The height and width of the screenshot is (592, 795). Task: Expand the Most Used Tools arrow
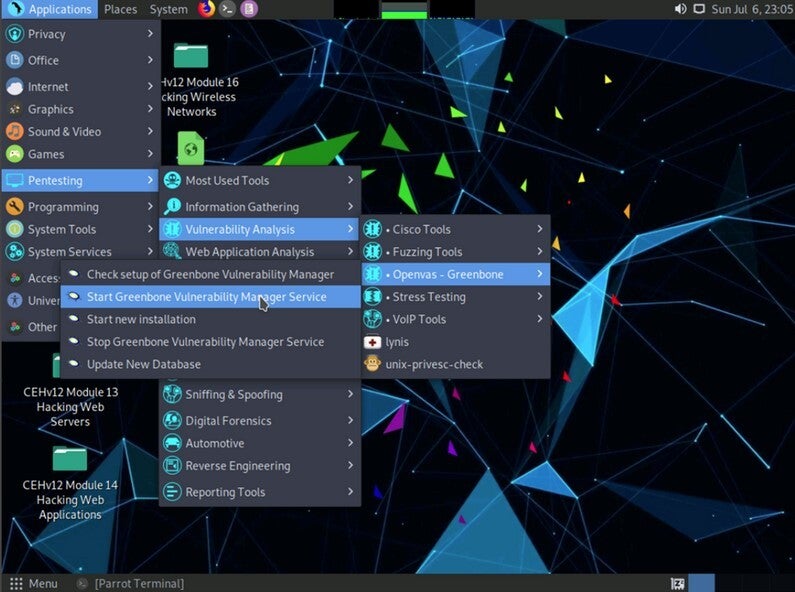tap(350, 180)
